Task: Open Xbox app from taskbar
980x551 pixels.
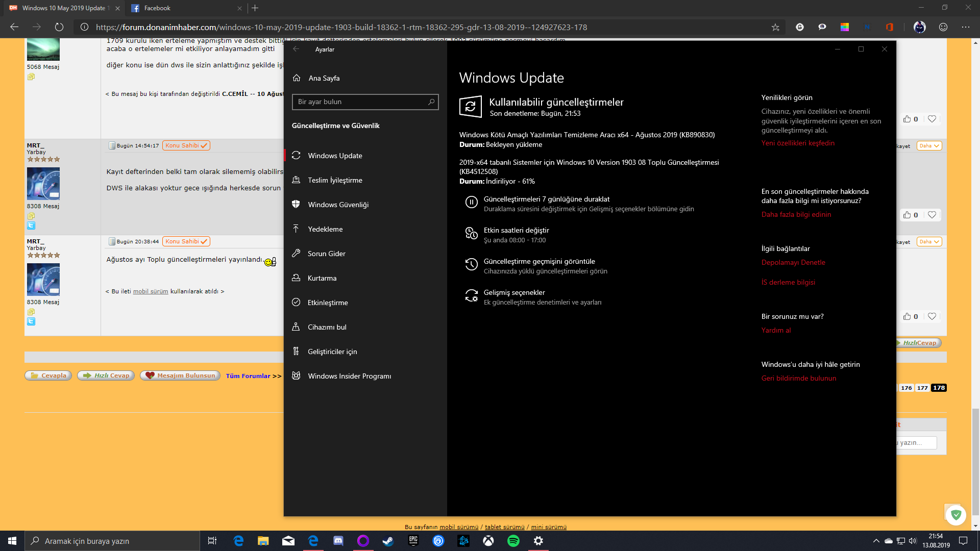Action: click(488, 541)
